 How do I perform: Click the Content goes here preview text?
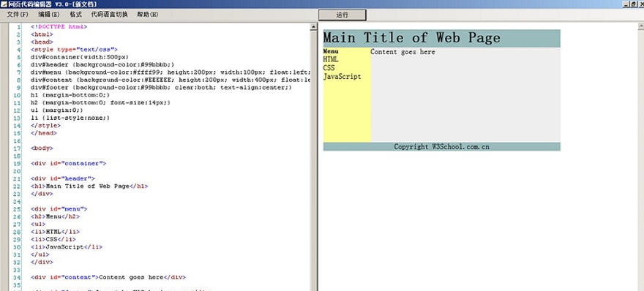(402, 52)
